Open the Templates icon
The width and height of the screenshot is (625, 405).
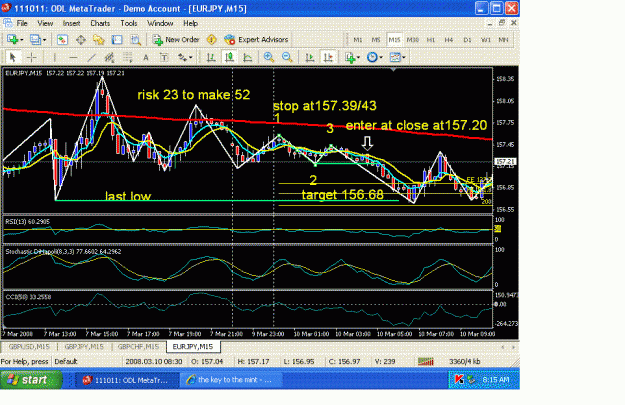(395, 57)
